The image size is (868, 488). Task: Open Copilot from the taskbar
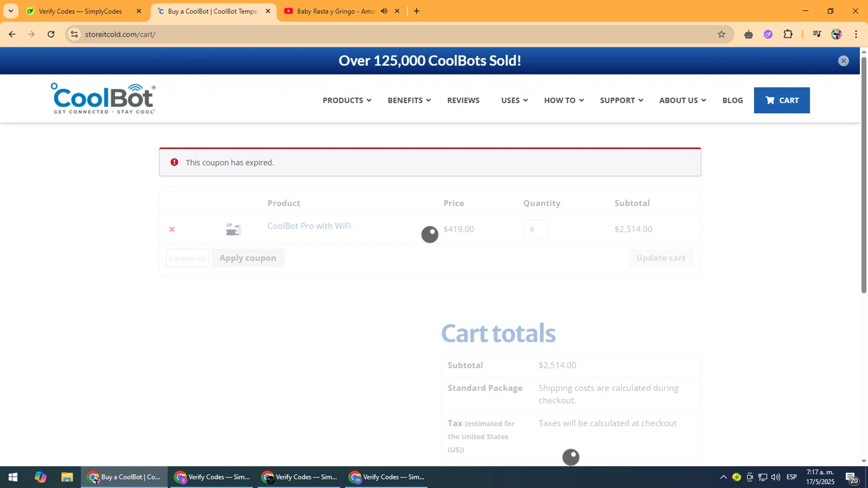pyautogui.click(x=40, y=477)
